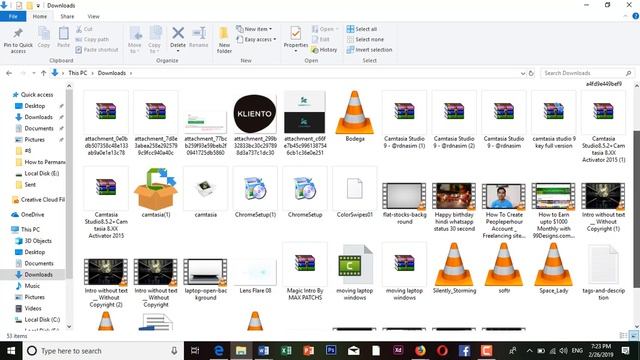Viewport: 640px width, 360px height.
Task: Click the History button
Action: [324, 49]
